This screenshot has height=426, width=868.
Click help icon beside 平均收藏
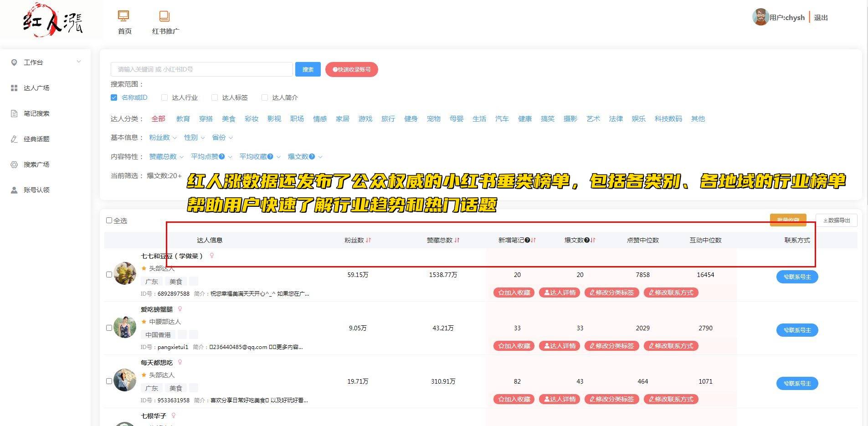271,157
